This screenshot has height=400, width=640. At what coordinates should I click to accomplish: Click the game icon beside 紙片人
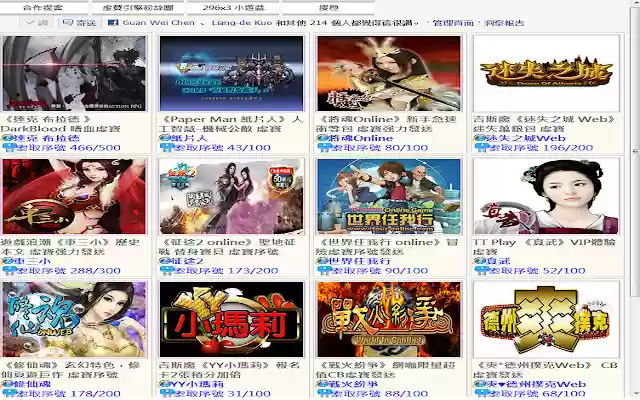[164, 138]
